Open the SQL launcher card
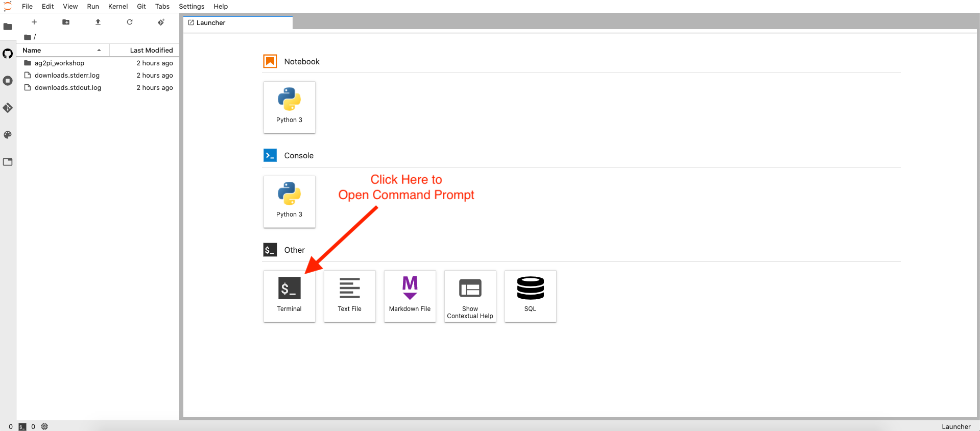 click(x=530, y=296)
